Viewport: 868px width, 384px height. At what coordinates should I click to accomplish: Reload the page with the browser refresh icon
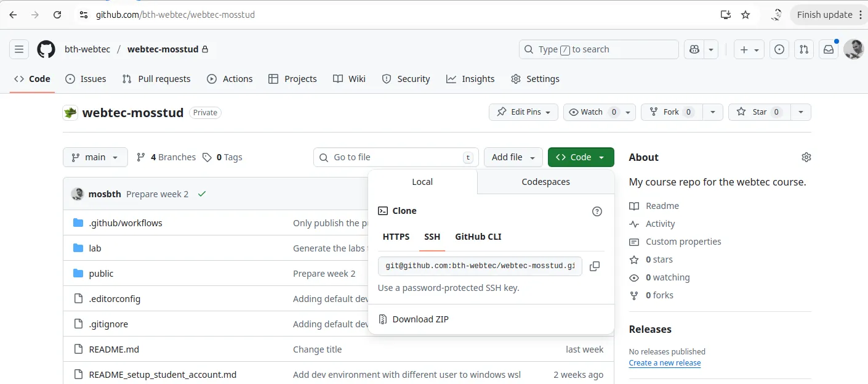tap(57, 15)
